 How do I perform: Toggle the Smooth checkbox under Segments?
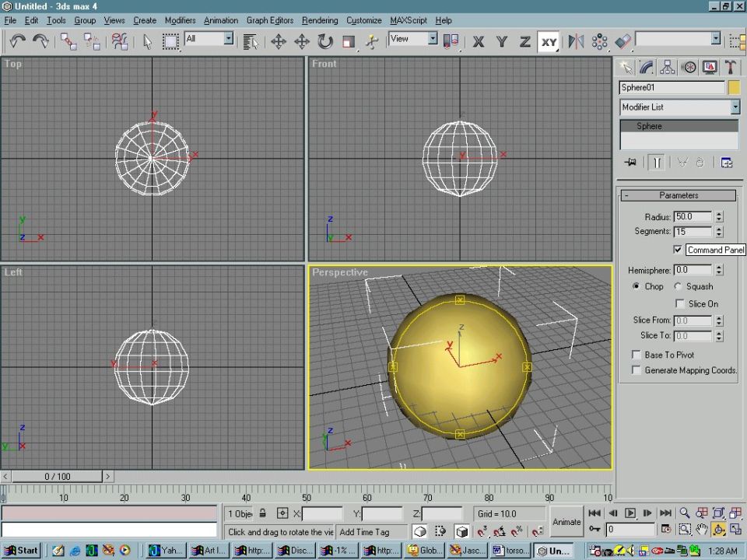(678, 250)
